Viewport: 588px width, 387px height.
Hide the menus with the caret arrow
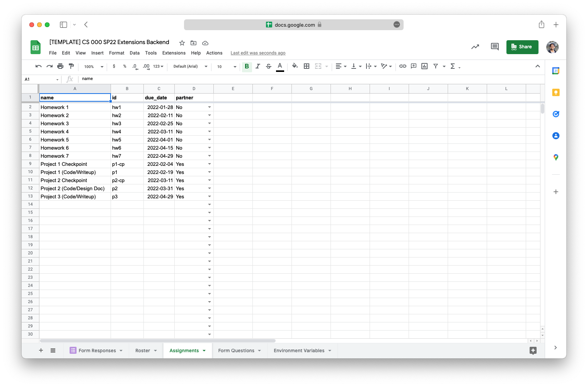click(538, 66)
